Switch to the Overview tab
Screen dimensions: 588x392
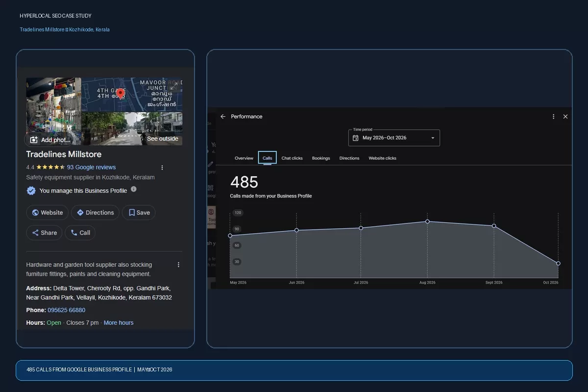coord(244,158)
